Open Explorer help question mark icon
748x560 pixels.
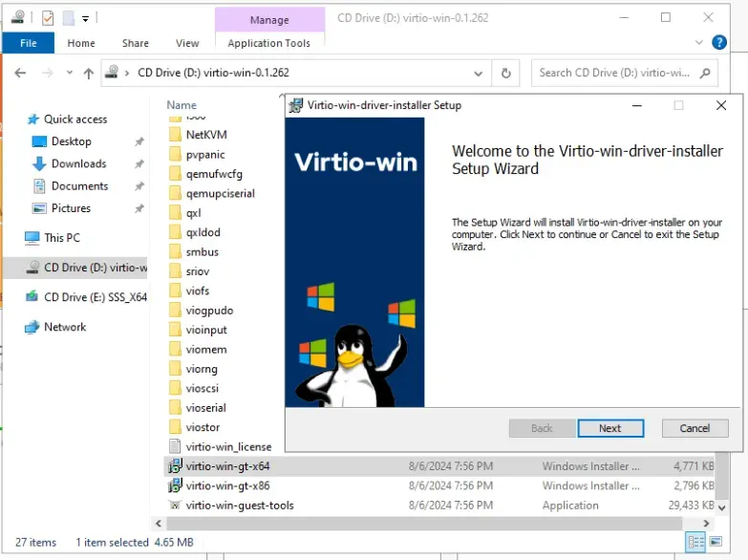pyautogui.click(x=719, y=42)
